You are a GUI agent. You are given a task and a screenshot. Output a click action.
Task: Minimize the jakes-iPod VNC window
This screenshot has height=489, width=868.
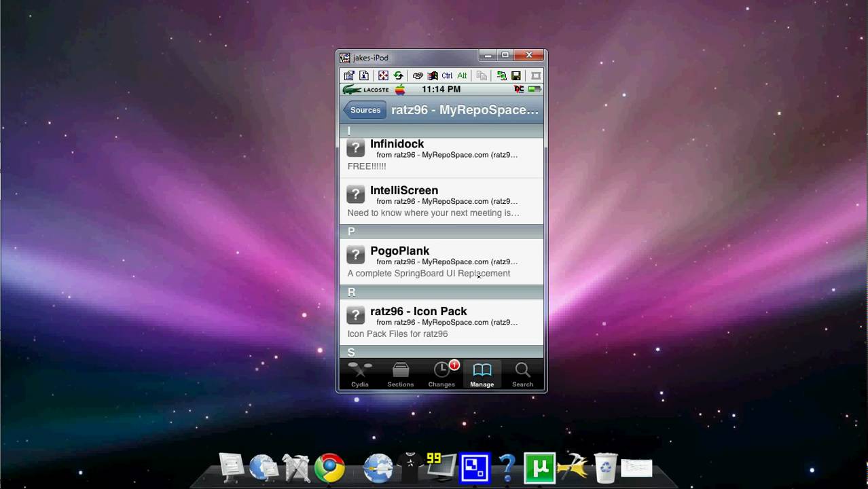tap(488, 56)
